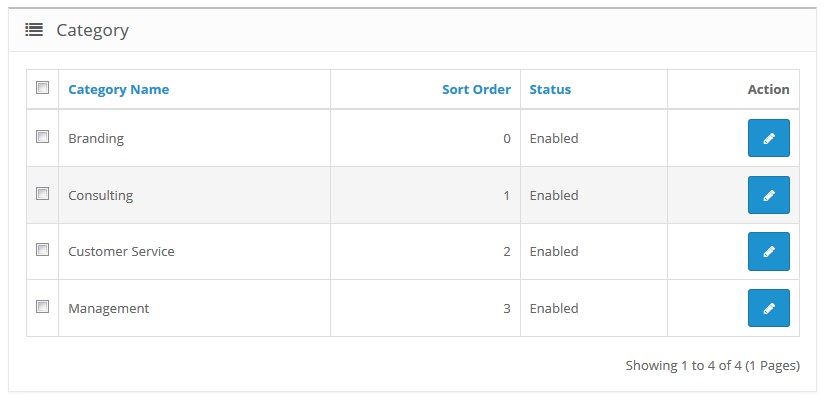Click the Branding category name
The height and width of the screenshot is (400, 825).
click(x=96, y=139)
